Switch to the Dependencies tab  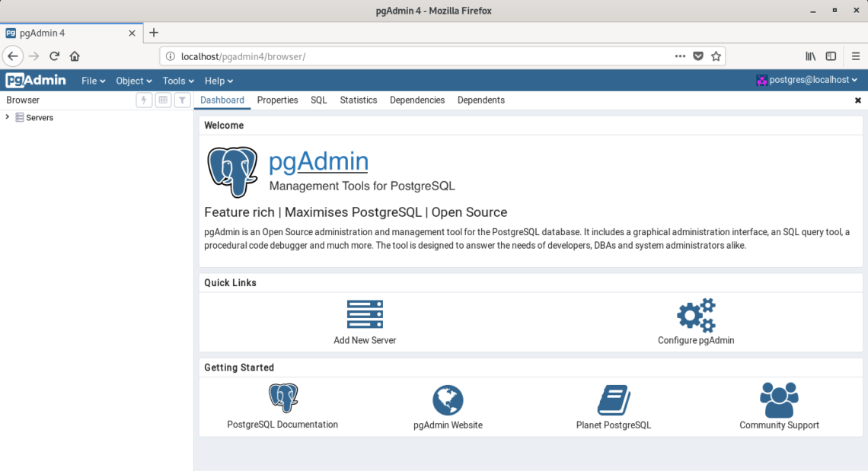[x=417, y=100]
